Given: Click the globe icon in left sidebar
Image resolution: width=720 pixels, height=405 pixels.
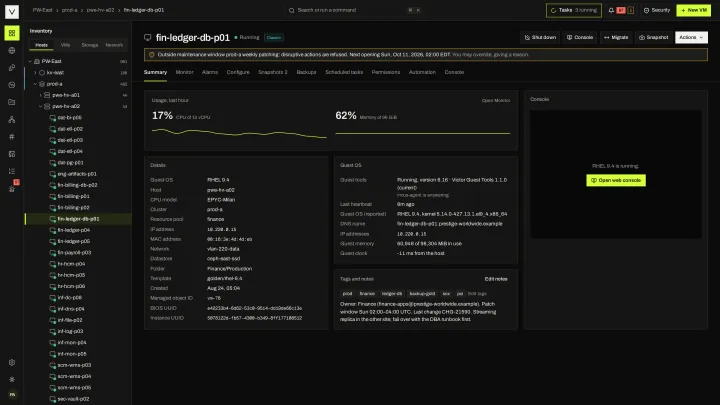Looking at the screenshot, I should point(12,51).
